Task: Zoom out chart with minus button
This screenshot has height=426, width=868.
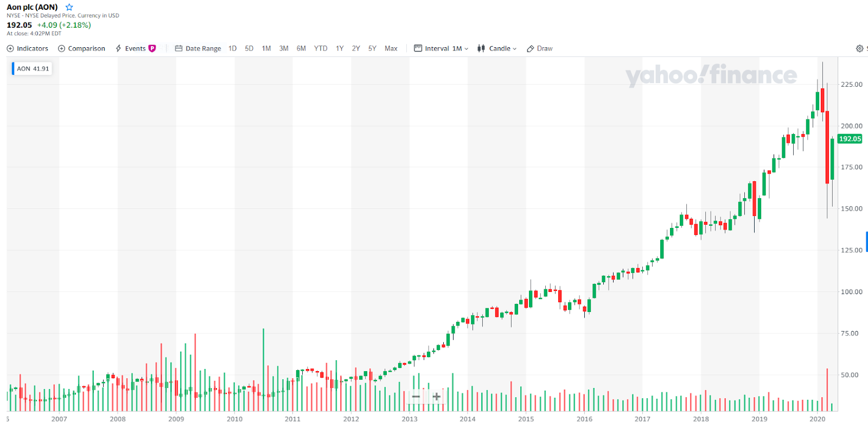Action: [416, 397]
